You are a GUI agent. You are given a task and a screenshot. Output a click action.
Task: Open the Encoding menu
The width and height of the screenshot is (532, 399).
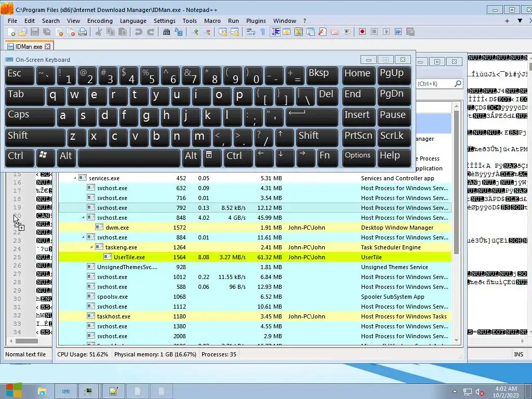100,21
